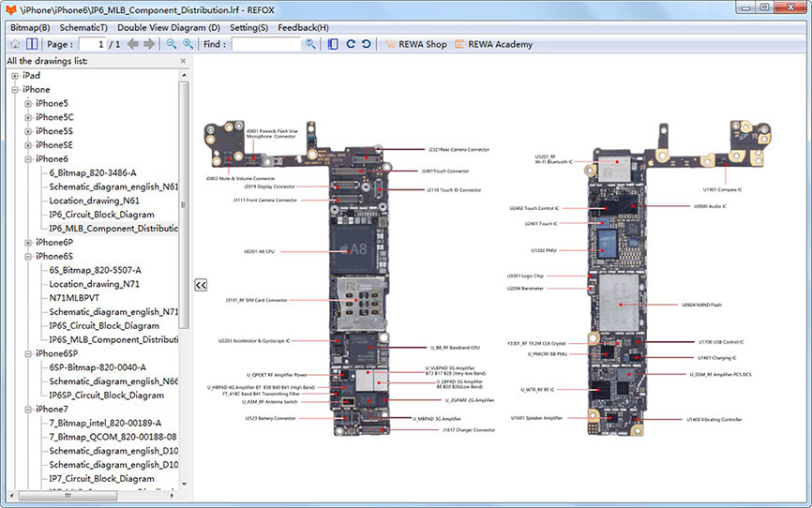Expand the iPhone5S tree node

coord(28,131)
